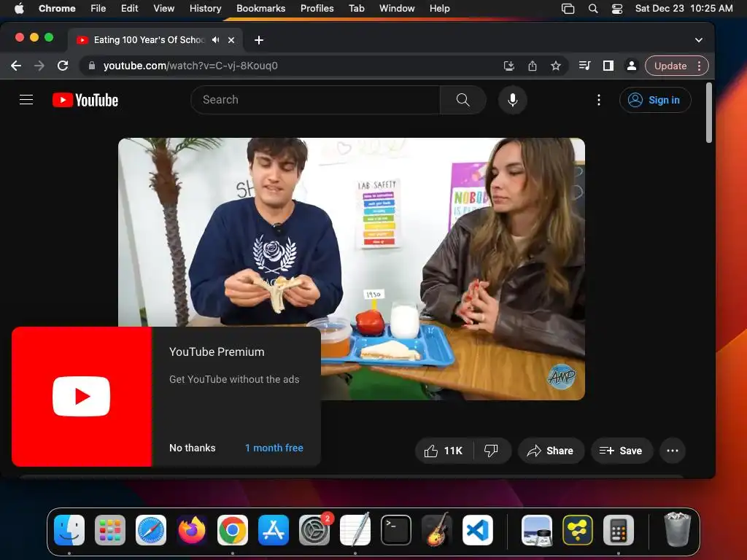The width and height of the screenshot is (747, 560).
Task: Like the video with 11K likes
Action: pyautogui.click(x=444, y=451)
